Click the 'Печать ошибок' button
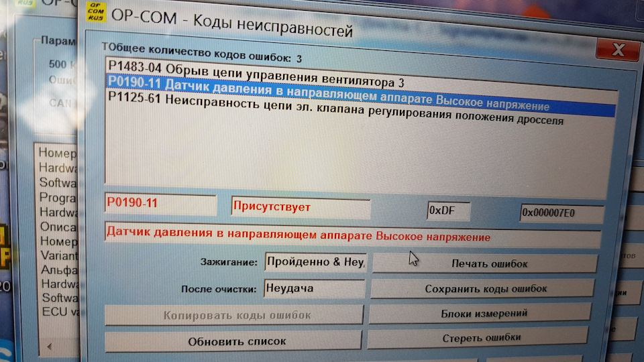 tap(485, 263)
